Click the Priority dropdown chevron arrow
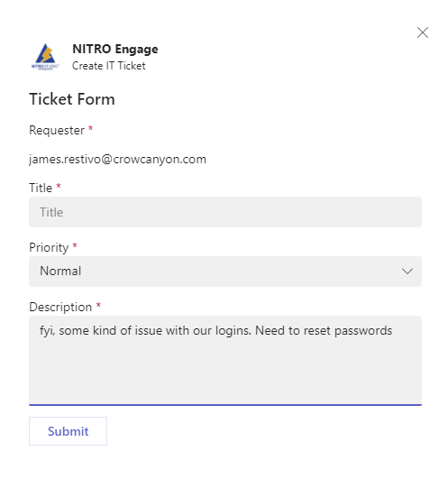 click(x=407, y=272)
